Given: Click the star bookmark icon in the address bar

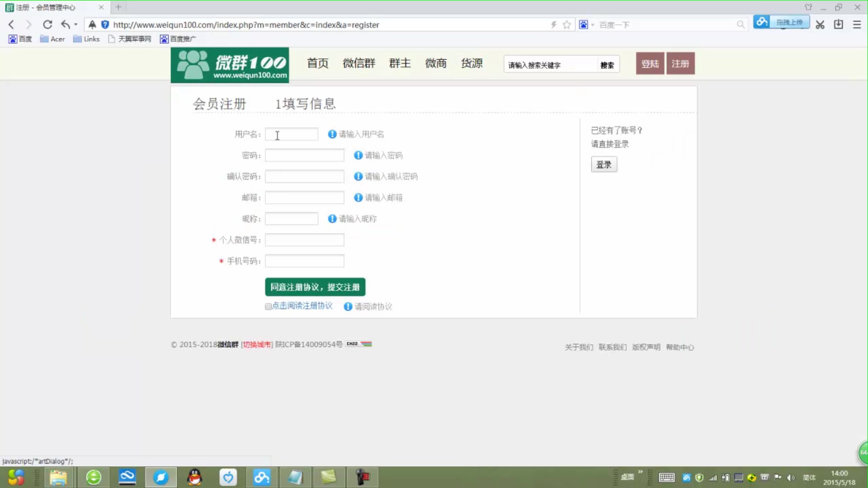Looking at the screenshot, I should click(567, 25).
